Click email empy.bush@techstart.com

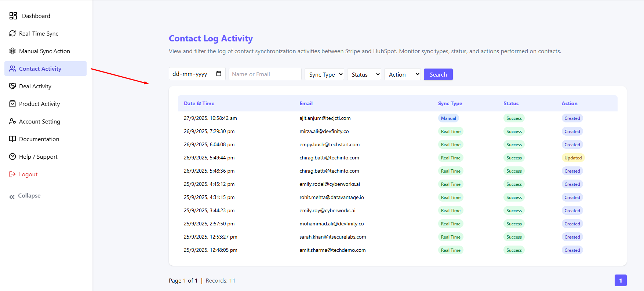pyautogui.click(x=330, y=144)
